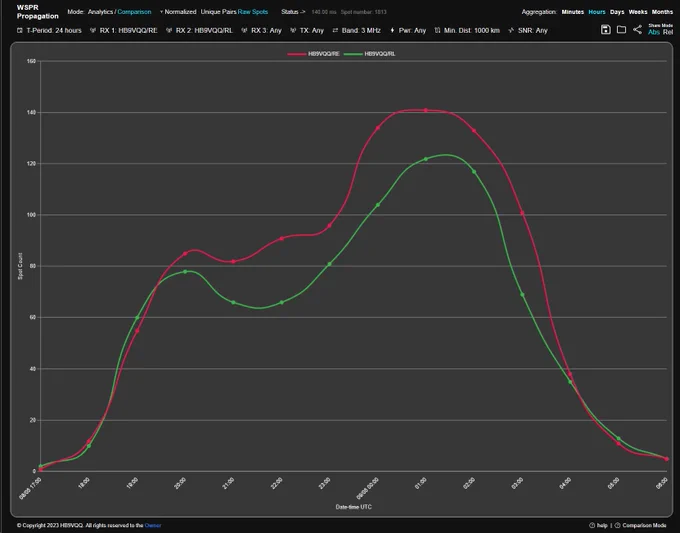Viewport: 680px width, 533px height.
Task: Click the Spot number readout
Action: click(x=363, y=12)
